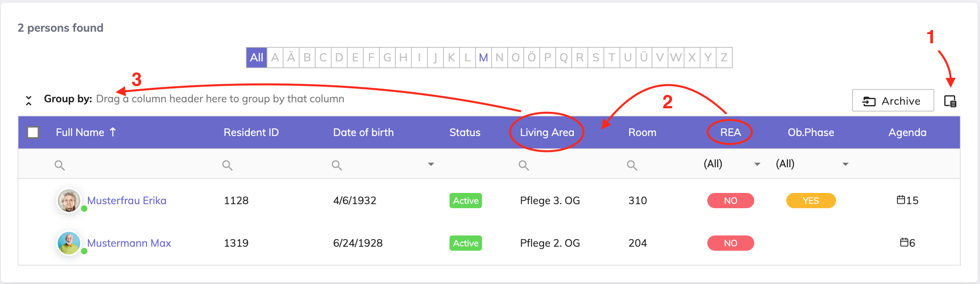Click the Archive button
The width and height of the screenshot is (980, 284).
tap(893, 101)
